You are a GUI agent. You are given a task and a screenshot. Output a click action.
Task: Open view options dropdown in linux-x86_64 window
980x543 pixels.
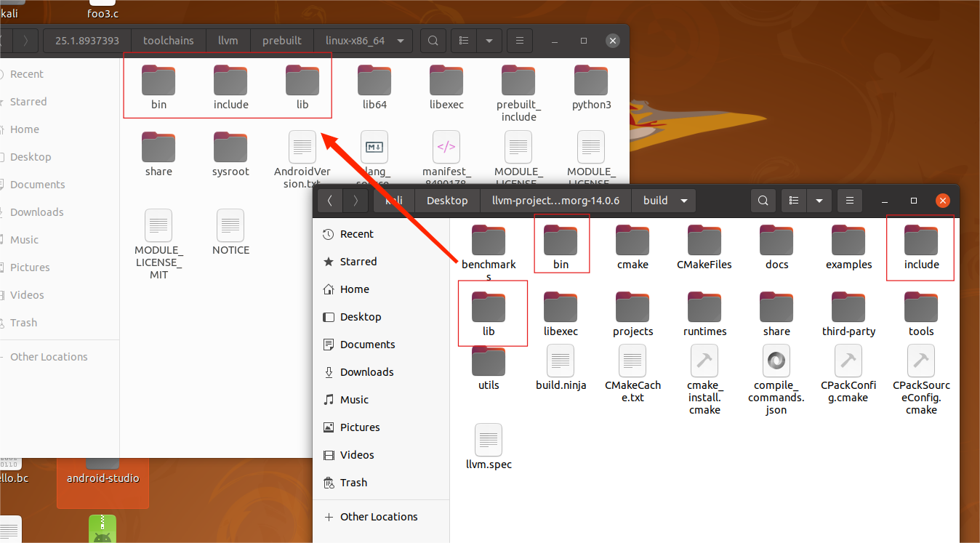coord(489,41)
